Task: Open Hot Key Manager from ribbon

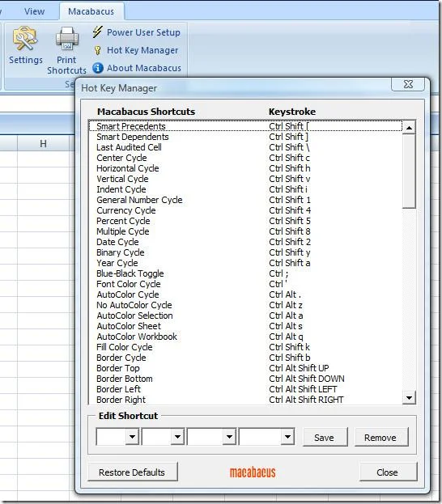Action: [142, 50]
